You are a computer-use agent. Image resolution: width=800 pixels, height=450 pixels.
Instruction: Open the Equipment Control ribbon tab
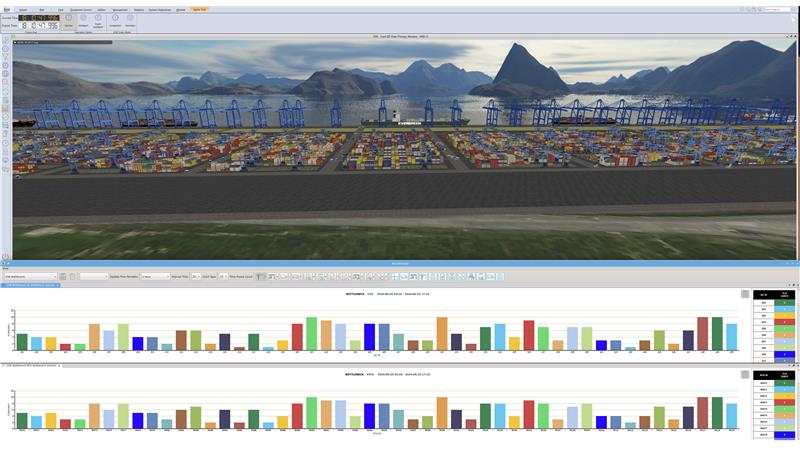tap(81, 10)
